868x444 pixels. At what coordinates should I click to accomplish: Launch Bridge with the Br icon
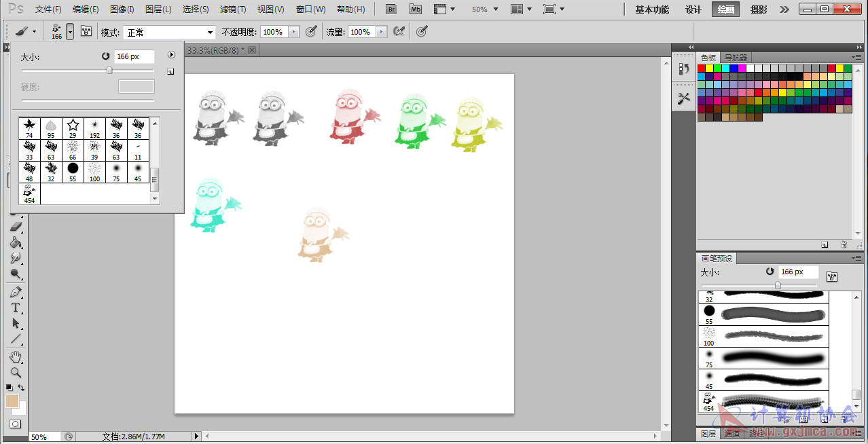pyautogui.click(x=391, y=10)
